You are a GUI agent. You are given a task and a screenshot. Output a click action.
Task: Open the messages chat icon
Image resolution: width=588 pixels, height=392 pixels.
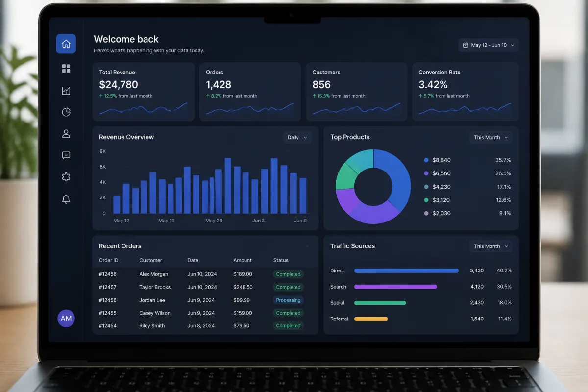tap(66, 155)
